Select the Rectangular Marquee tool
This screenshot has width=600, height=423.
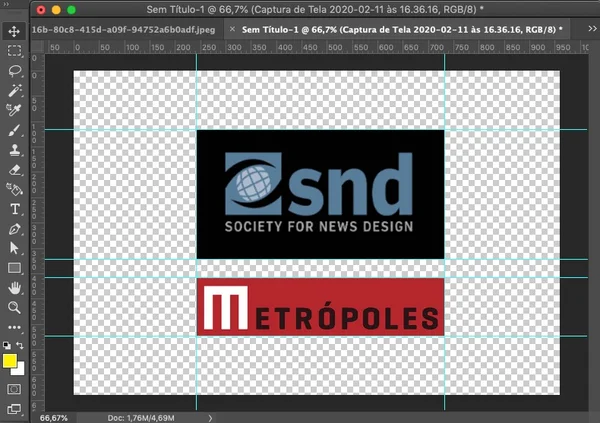click(x=14, y=51)
